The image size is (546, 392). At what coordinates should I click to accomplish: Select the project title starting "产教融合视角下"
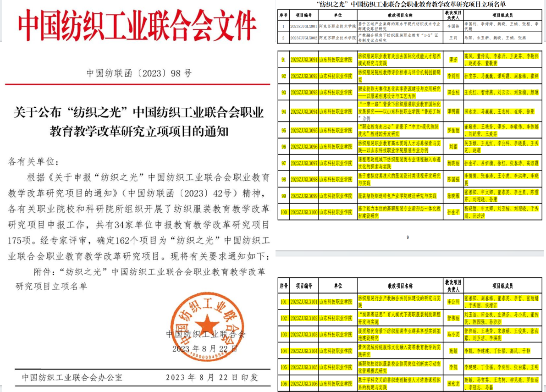(398, 38)
